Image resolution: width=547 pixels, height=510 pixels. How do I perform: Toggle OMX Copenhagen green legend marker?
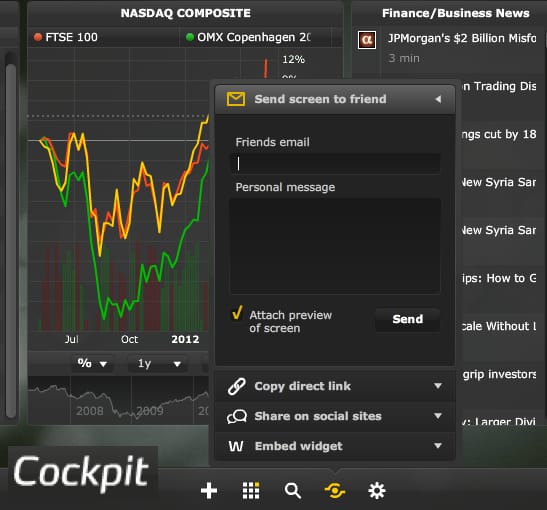click(190, 37)
